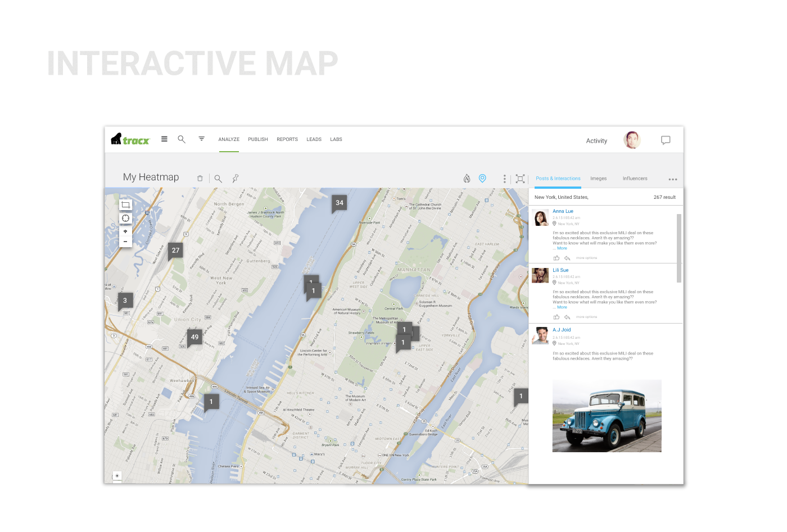Click the location pin under Lili Sue's name
This screenshot has height=532, width=787.
(x=554, y=283)
